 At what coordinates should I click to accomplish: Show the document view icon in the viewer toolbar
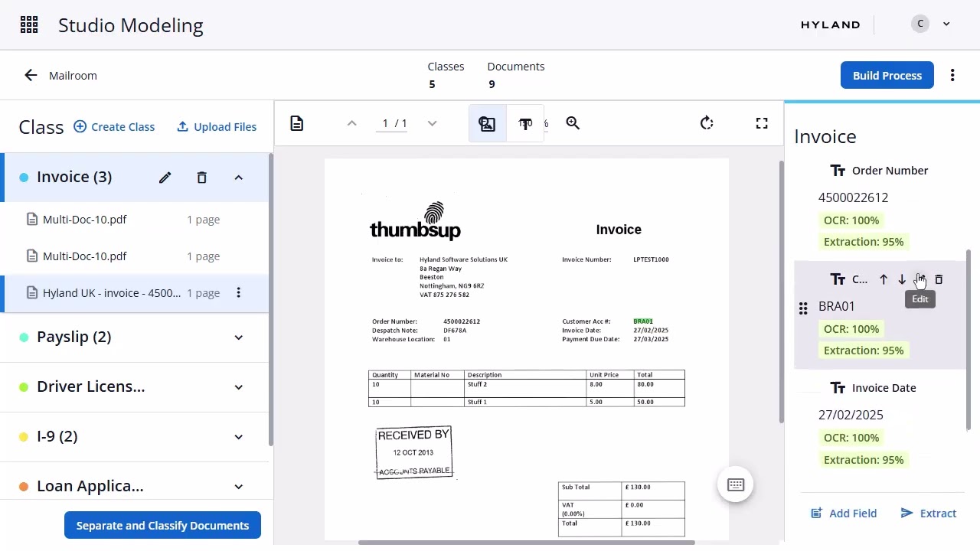[x=297, y=123]
